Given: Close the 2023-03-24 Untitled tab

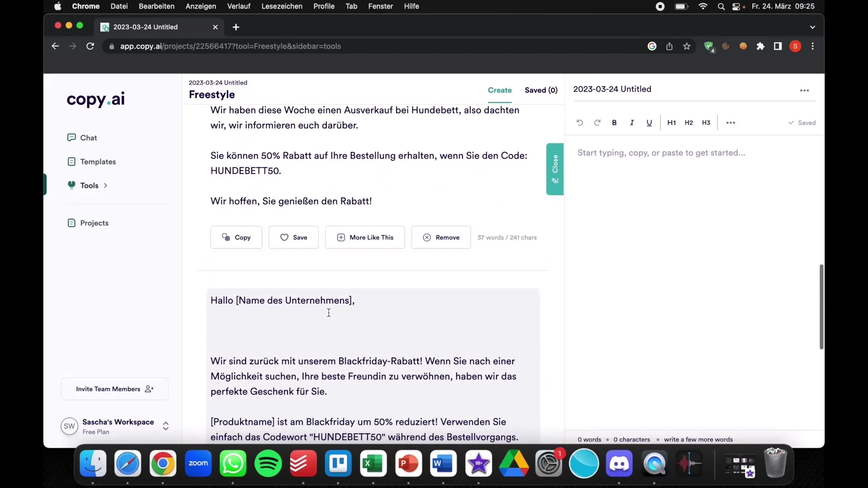Looking at the screenshot, I should point(215,27).
